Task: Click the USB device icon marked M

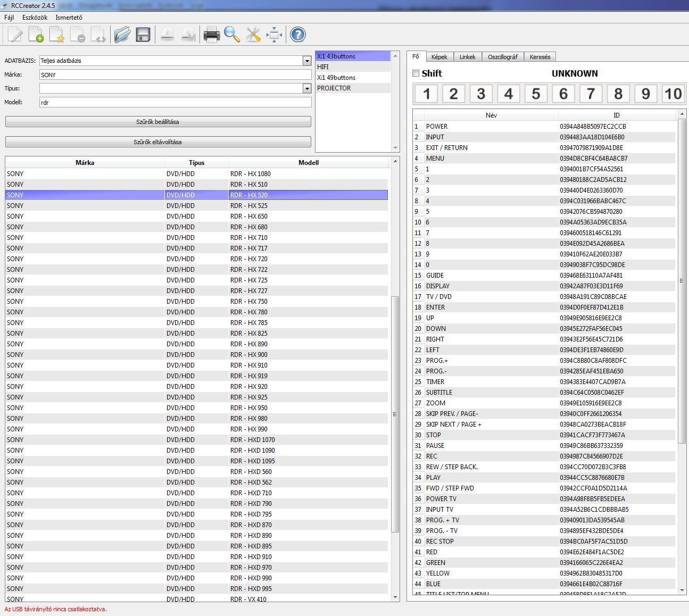Action: (x=188, y=35)
